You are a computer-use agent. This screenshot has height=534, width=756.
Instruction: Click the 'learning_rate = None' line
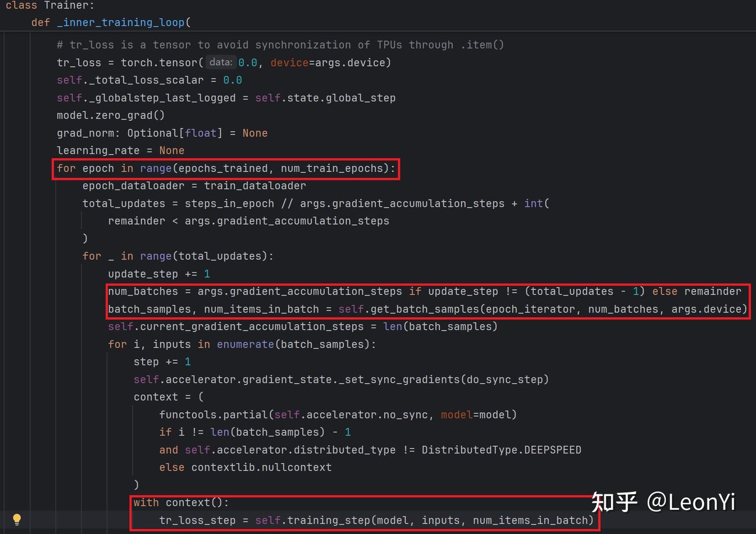point(121,151)
